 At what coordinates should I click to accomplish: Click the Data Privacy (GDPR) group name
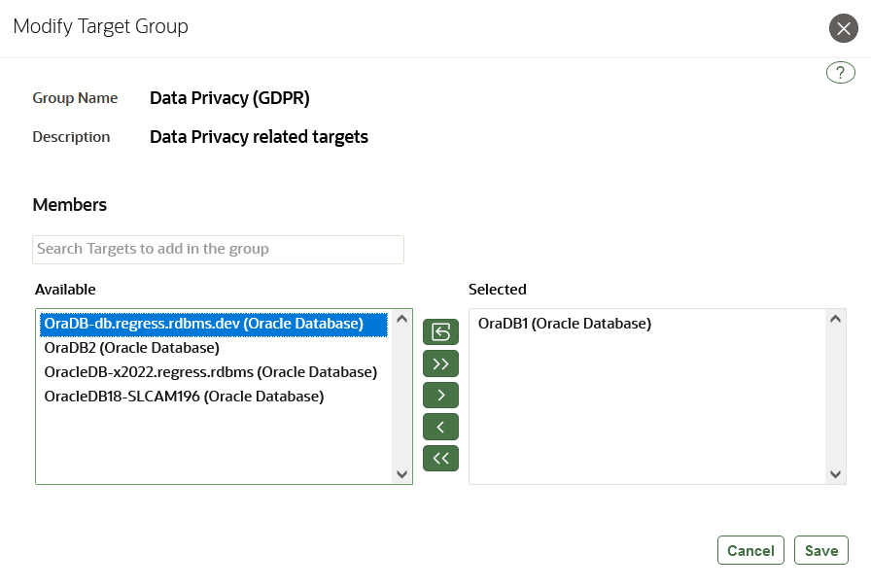click(x=229, y=98)
